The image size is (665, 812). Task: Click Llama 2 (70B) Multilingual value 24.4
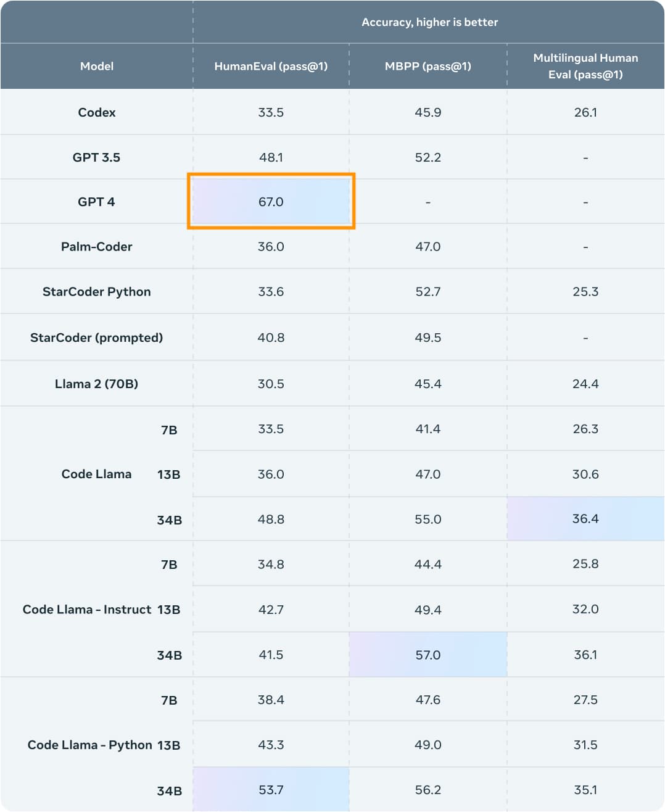click(x=585, y=384)
